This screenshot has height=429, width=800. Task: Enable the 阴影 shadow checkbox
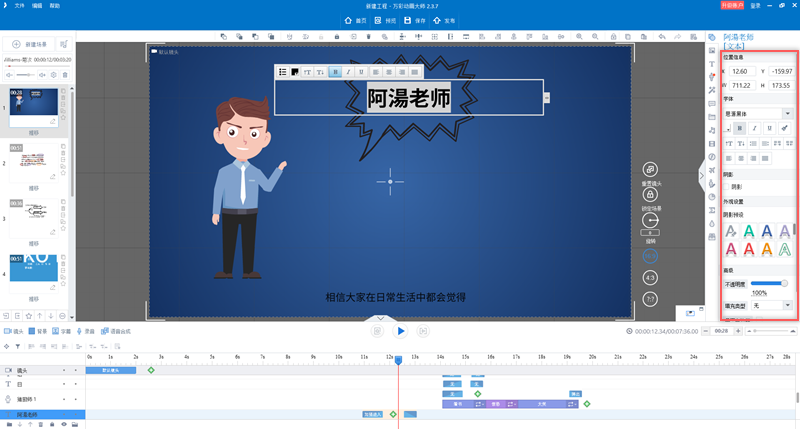727,187
